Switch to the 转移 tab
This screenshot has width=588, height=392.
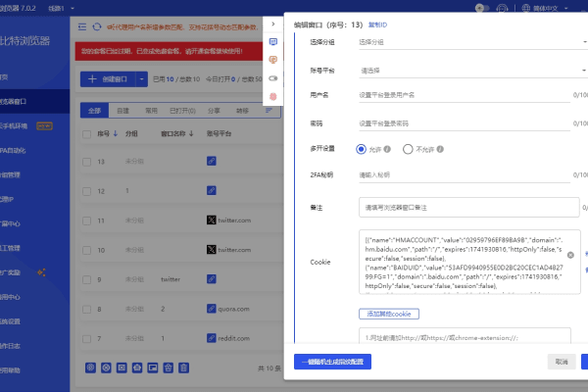tap(242, 111)
